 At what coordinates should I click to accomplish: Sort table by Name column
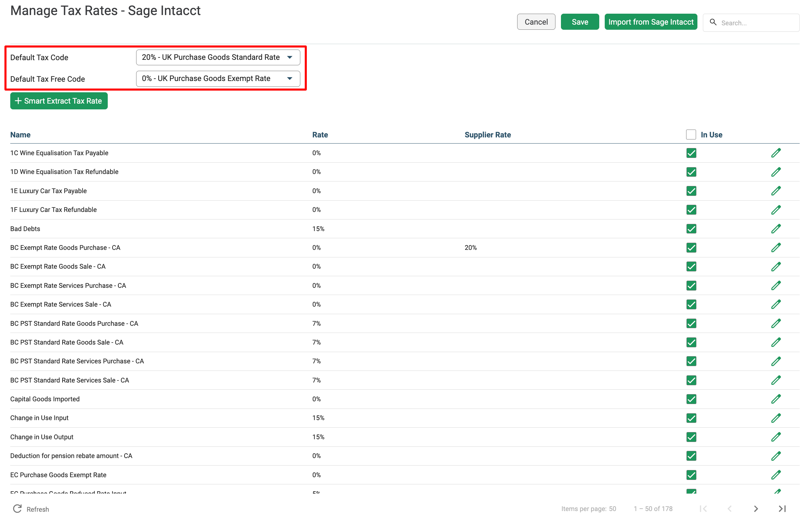pyautogui.click(x=20, y=135)
